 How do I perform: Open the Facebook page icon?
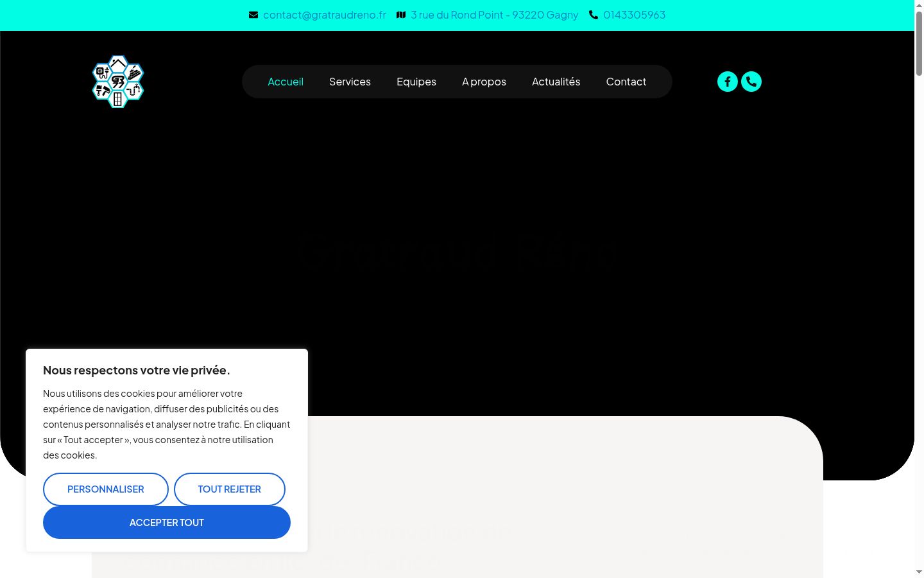point(728,82)
